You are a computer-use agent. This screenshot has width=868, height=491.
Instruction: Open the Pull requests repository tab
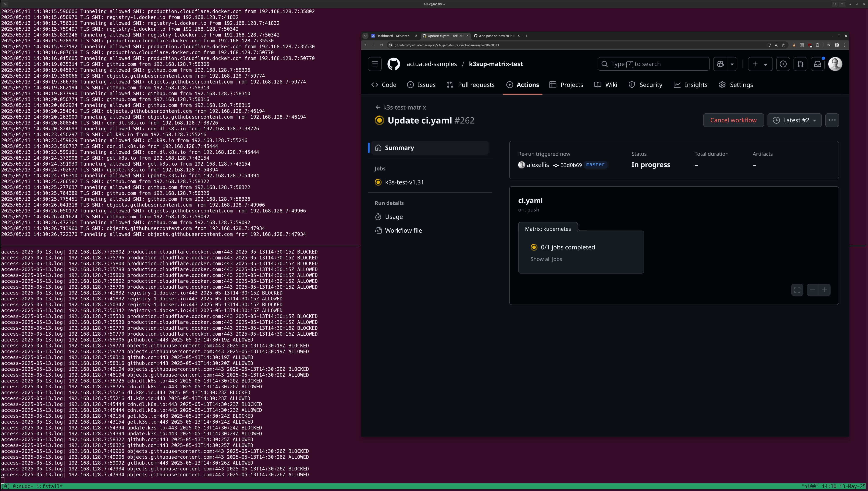click(x=471, y=85)
